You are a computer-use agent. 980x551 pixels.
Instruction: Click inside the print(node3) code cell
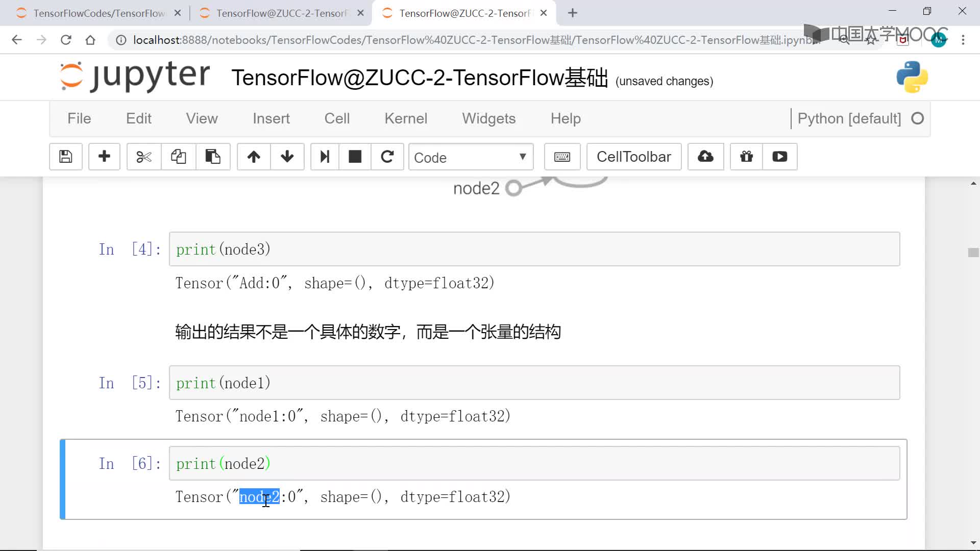[534, 249]
